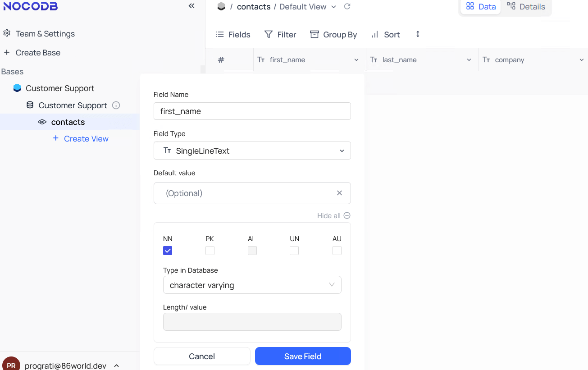Open the Filter menu
The image size is (588, 370).
pos(280,35)
